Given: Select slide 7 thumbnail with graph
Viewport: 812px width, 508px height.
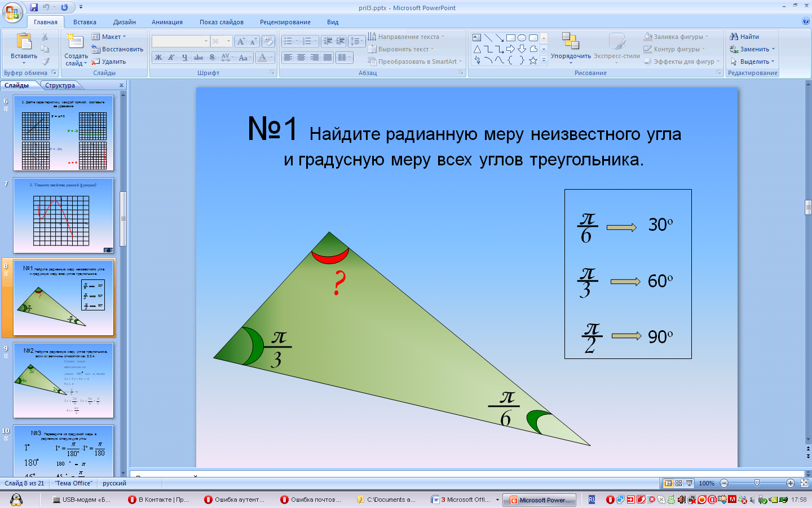Looking at the screenshot, I should 63,216.
